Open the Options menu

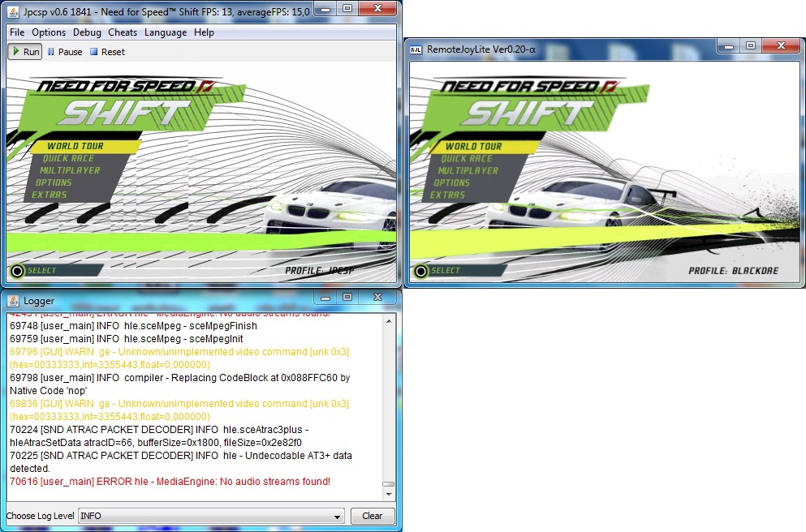(49, 32)
